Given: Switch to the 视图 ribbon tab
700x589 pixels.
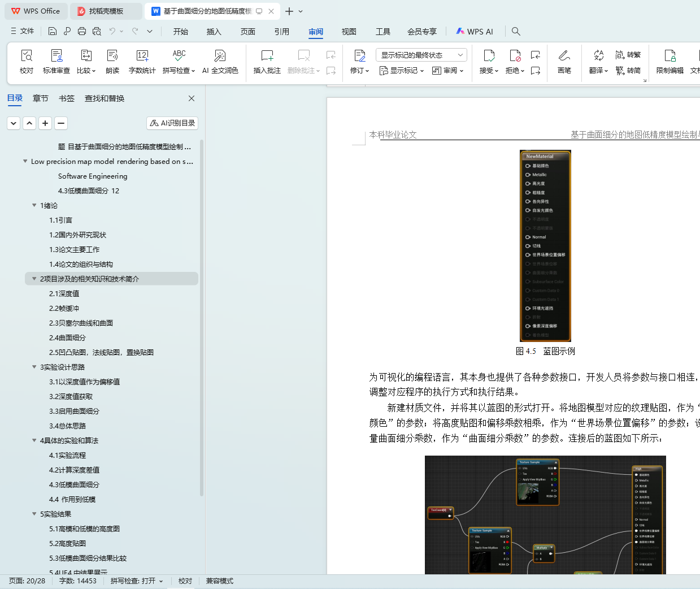Looking at the screenshot, I should (x=349, y=32).
